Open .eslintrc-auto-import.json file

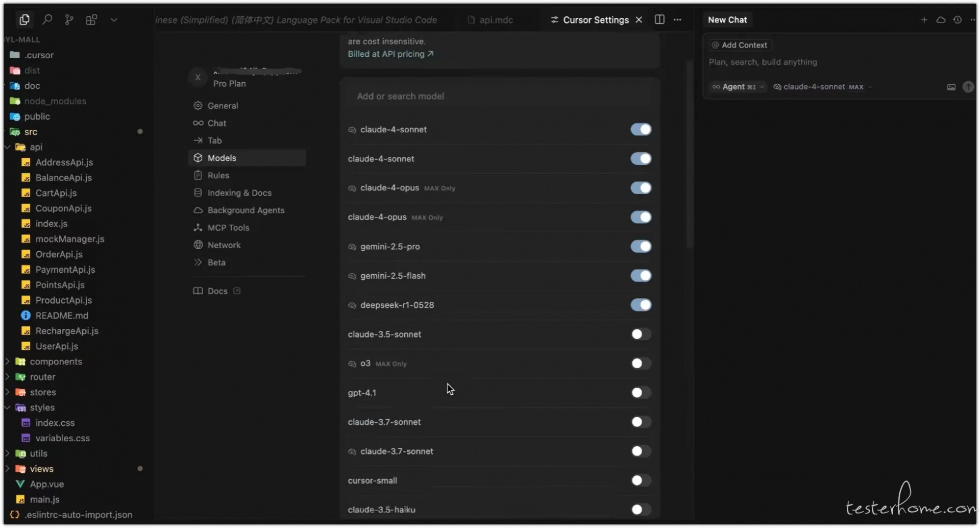[78, 515]
